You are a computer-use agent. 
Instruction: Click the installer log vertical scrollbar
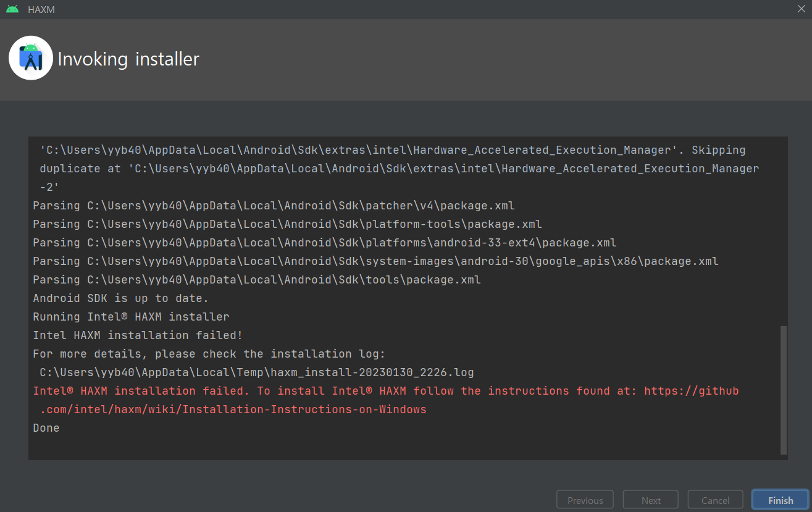coord(784,390)
